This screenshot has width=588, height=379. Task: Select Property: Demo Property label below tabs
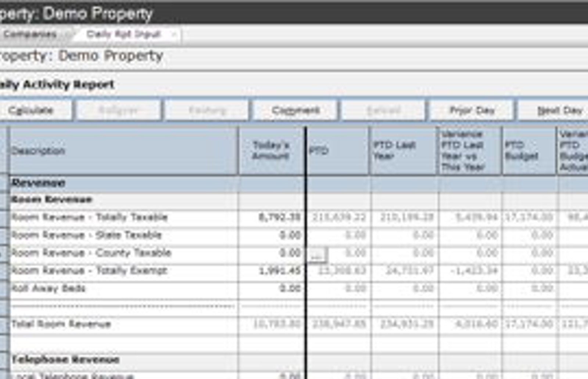tap(81, 56)
